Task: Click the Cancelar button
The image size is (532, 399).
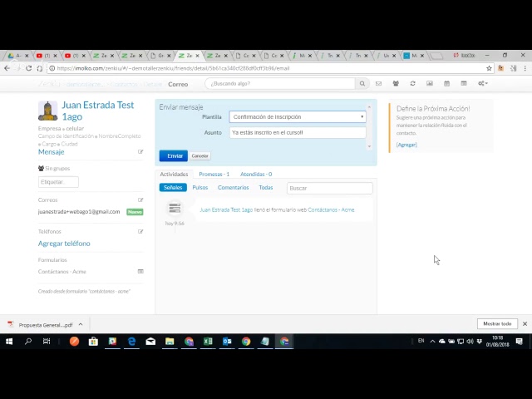Action: pyautogui.click(x=199, y=155)
